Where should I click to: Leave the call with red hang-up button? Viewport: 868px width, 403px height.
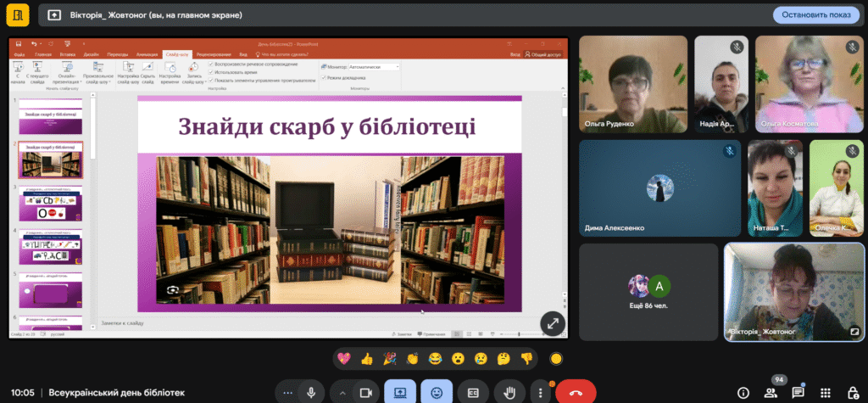click(576, 392)
